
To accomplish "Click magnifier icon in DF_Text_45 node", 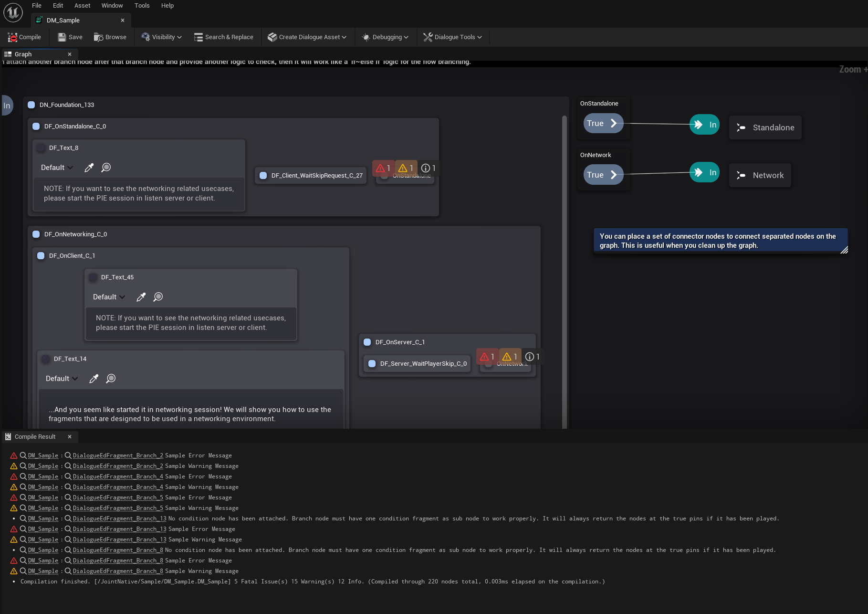I will click(158, 297).
